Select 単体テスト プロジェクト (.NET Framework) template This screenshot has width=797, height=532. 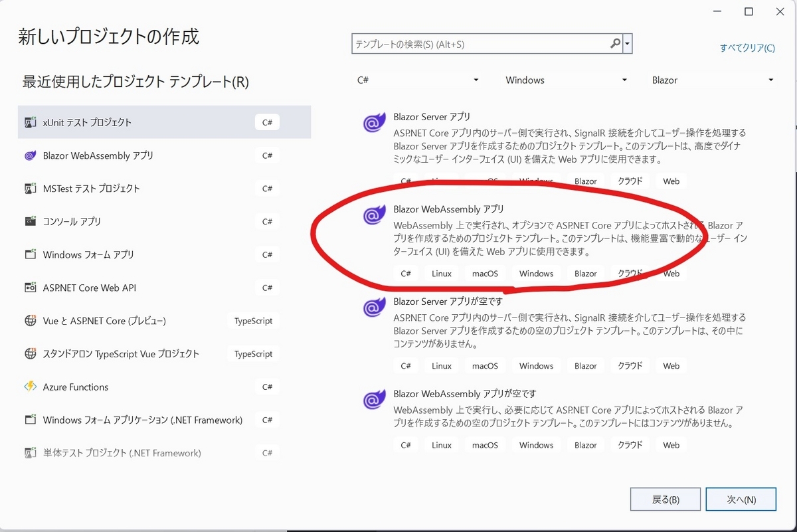point(164,453)
